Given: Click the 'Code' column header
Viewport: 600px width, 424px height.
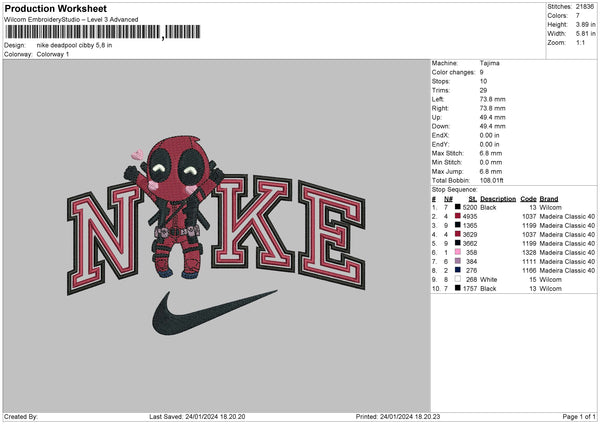Looking at the screenshot, I should coord(528,199).
